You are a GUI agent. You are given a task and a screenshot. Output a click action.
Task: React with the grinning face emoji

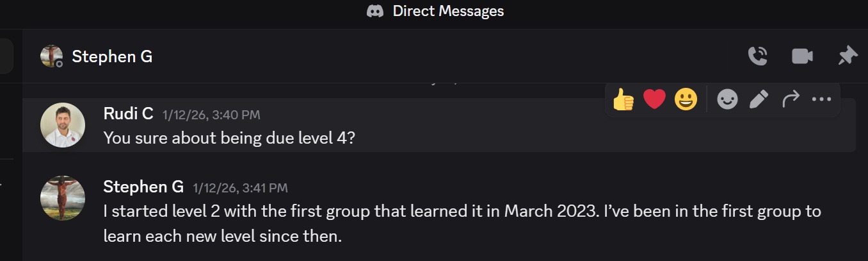coord(686,99)
